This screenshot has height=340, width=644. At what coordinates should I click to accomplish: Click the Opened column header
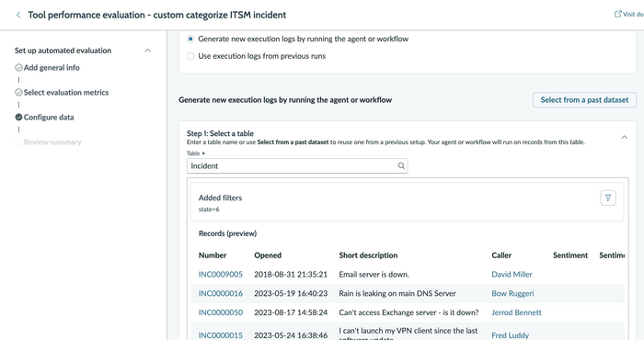click(x=268, y=255)
